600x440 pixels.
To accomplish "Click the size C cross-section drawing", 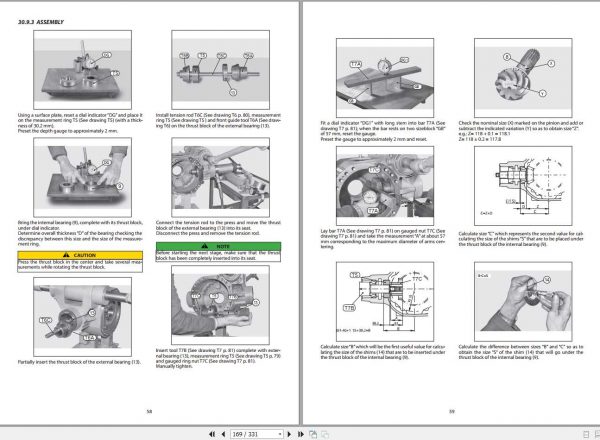I will [523, 186].
